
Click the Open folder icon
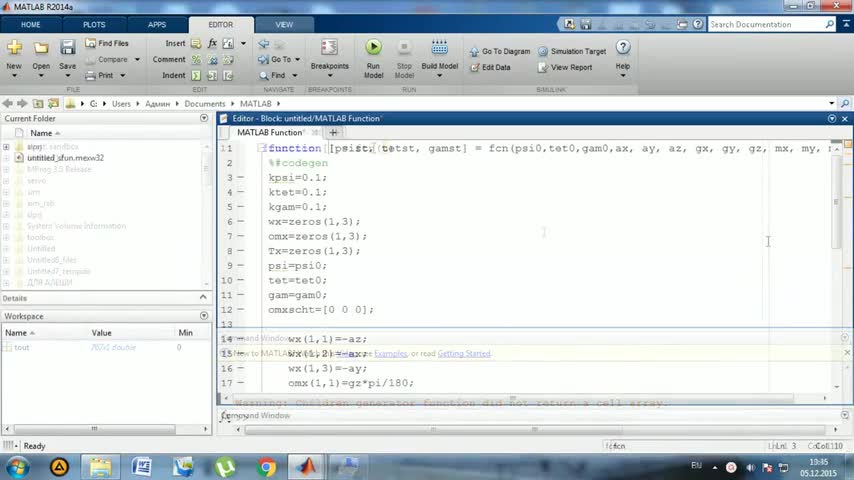tap(41, 48)
